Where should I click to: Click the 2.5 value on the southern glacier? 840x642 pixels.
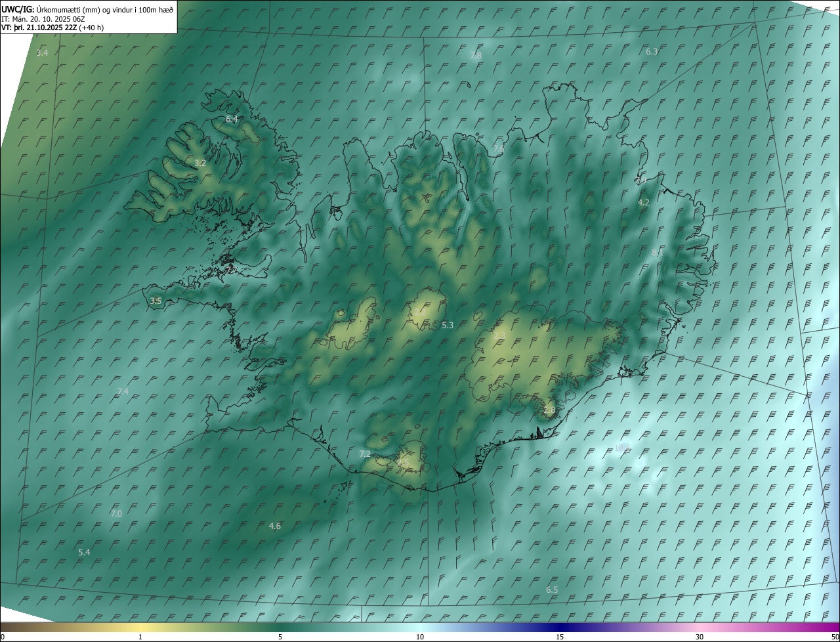403,463
